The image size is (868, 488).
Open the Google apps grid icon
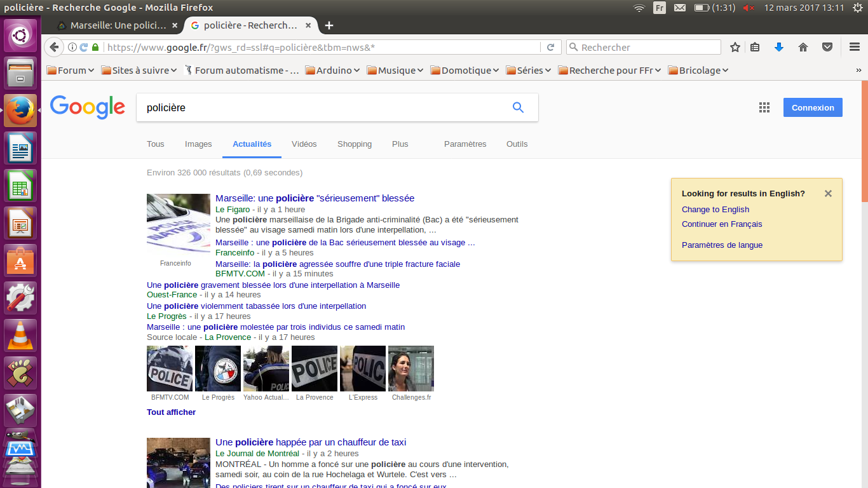point(764,107)
